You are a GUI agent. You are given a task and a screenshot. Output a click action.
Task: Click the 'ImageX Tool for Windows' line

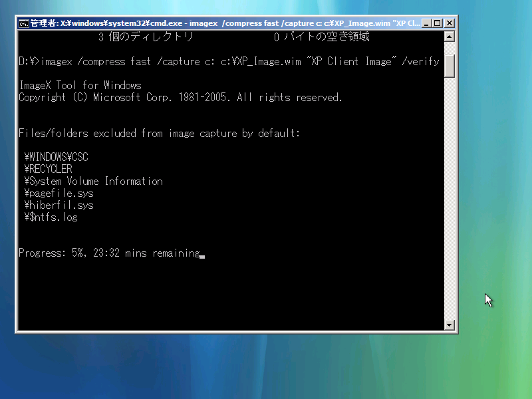80,85
